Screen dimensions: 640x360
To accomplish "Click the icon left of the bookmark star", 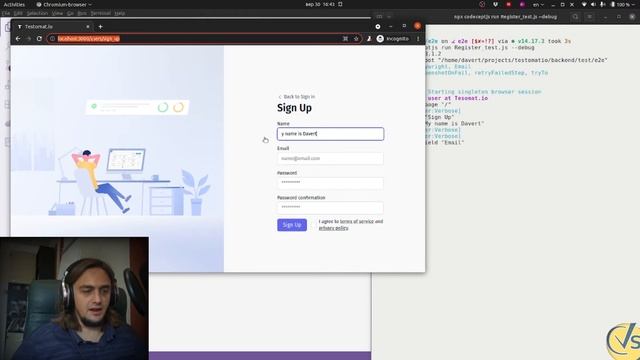I will click(345, 38).
